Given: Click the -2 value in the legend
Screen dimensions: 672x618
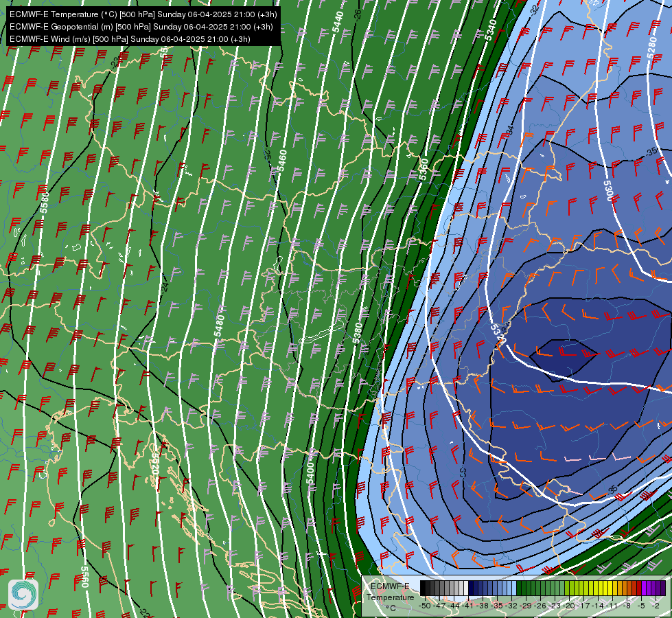Looking at the screenshot, I should (656, 606).
